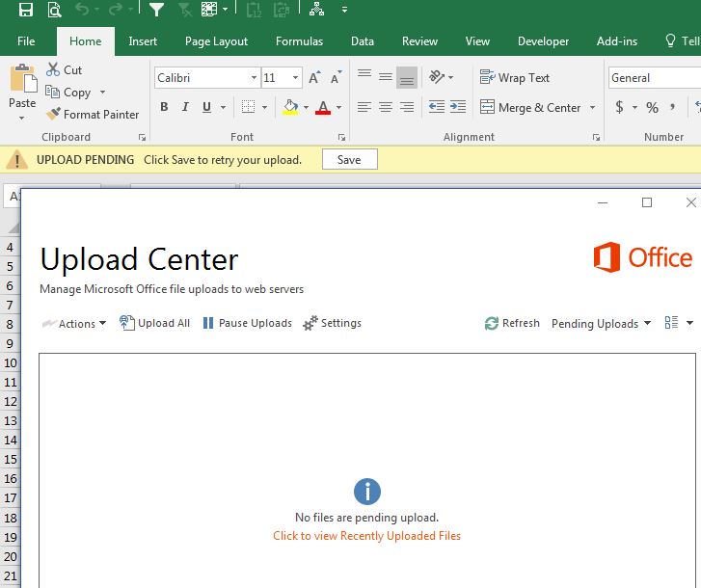The width and height of the screenshot is (701, 588).
Task: Open Font dialog launcher
Action: tap(341, 138)
